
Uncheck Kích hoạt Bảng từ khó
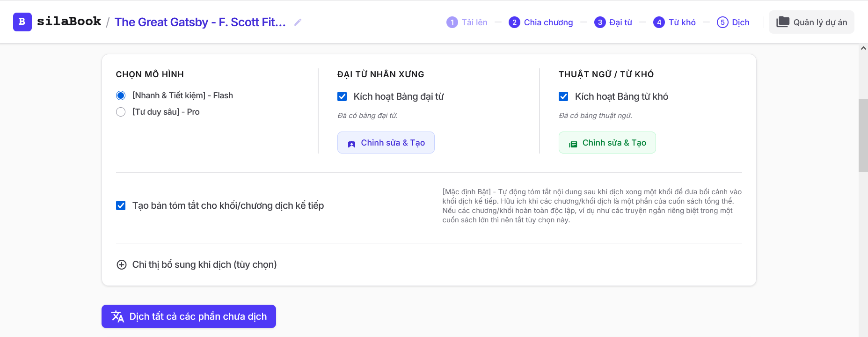[563, 96]
